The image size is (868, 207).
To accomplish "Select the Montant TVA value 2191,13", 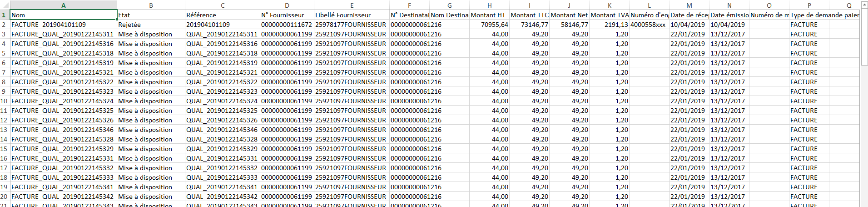I will click(609, 25).
